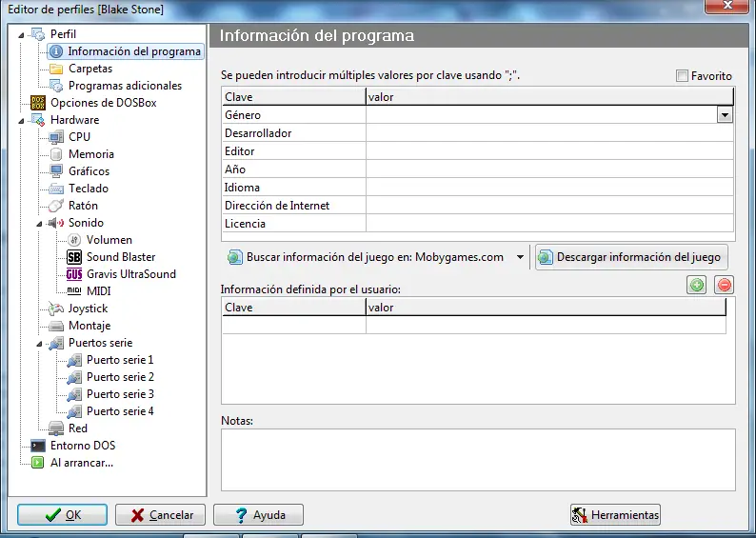Click the Sonido speaker icon

click(56, 223)
